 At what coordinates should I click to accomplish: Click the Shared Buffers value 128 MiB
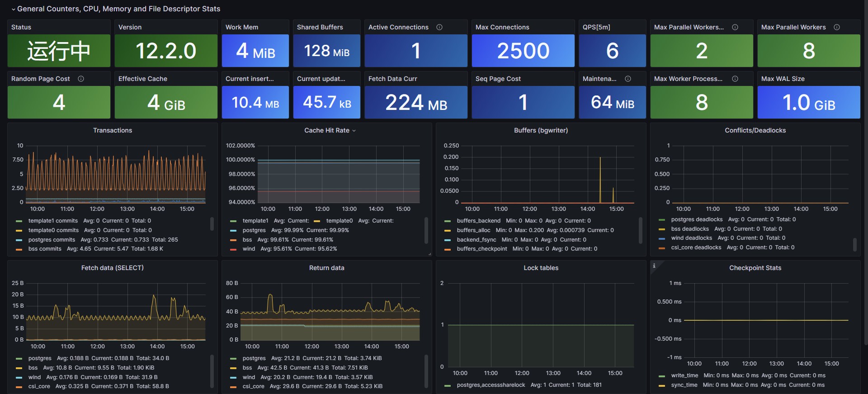point(327,51)
